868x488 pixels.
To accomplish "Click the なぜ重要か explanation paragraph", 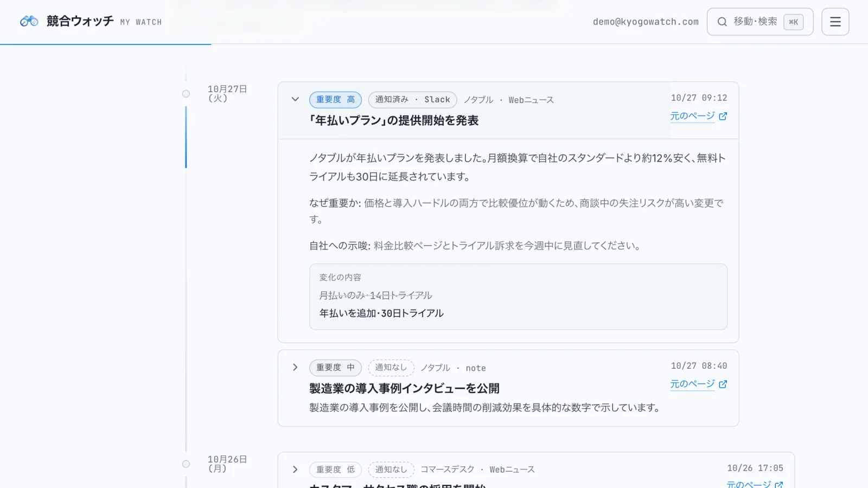I will tap(518, 211).
